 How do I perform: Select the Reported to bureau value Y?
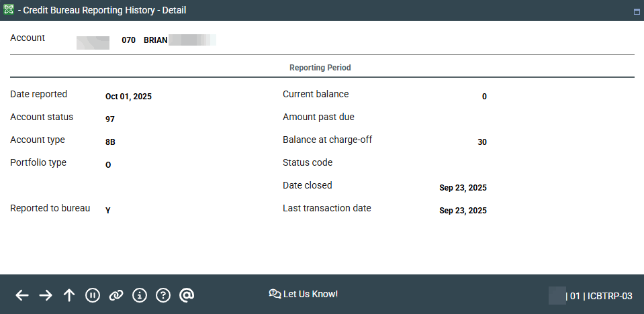[108, 211]
